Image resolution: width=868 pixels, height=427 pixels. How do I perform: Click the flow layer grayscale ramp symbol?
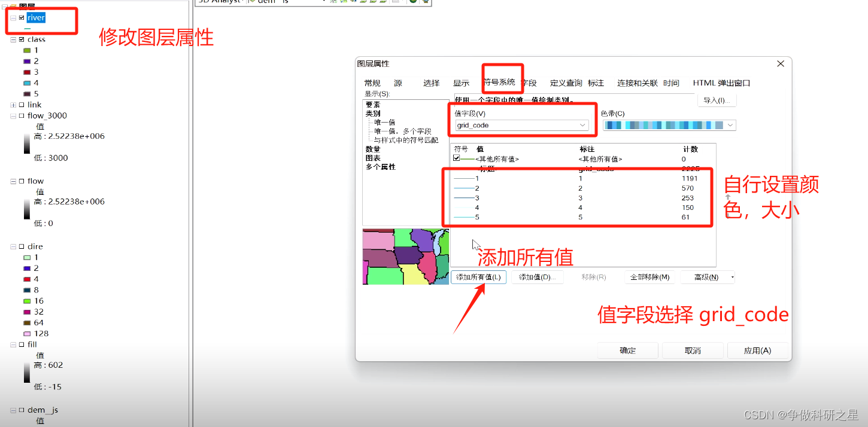coord(27,210)
